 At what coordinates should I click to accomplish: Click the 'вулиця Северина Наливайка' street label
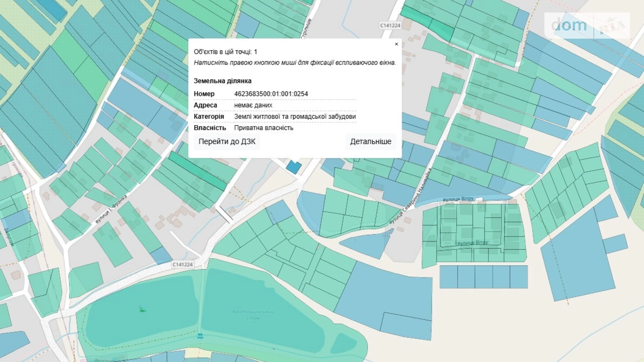click(x=411, y=196)
